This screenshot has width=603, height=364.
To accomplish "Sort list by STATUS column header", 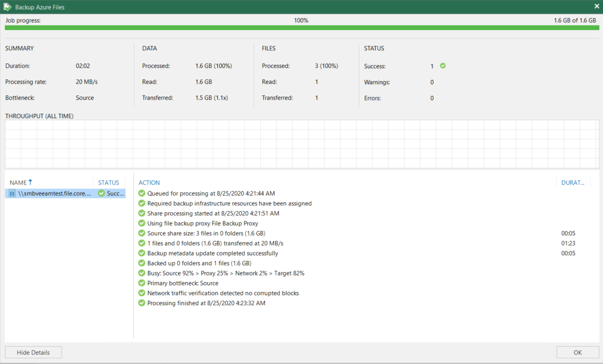I will coord(108,182).
